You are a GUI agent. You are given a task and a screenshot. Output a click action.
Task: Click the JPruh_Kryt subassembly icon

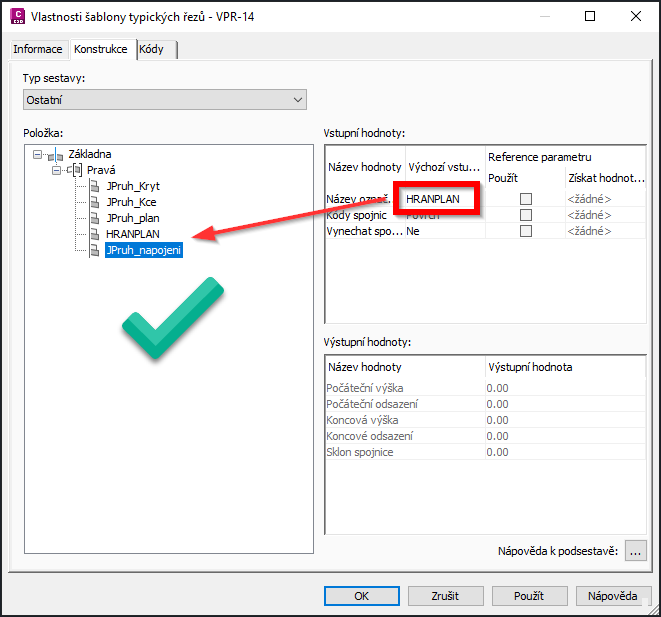[x=95, y=187]
